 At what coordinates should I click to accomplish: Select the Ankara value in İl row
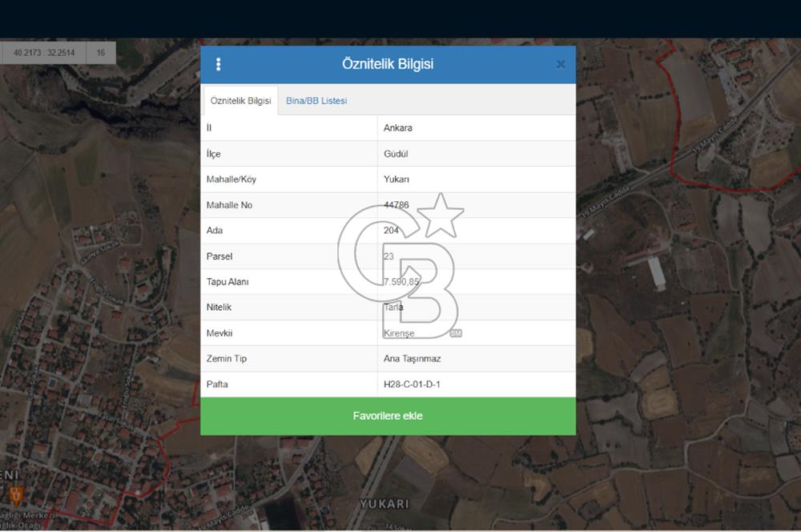(x=398, y=128)
